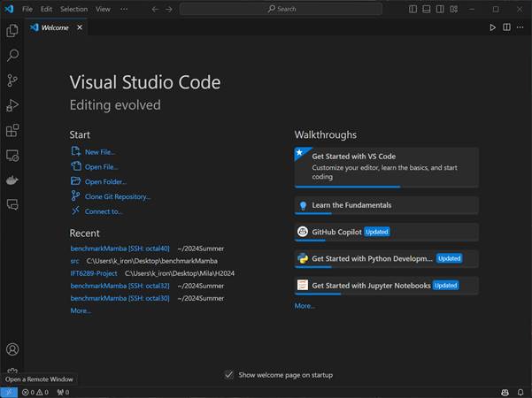
Task: Open recent src folder
Action: tap(74, 261)
